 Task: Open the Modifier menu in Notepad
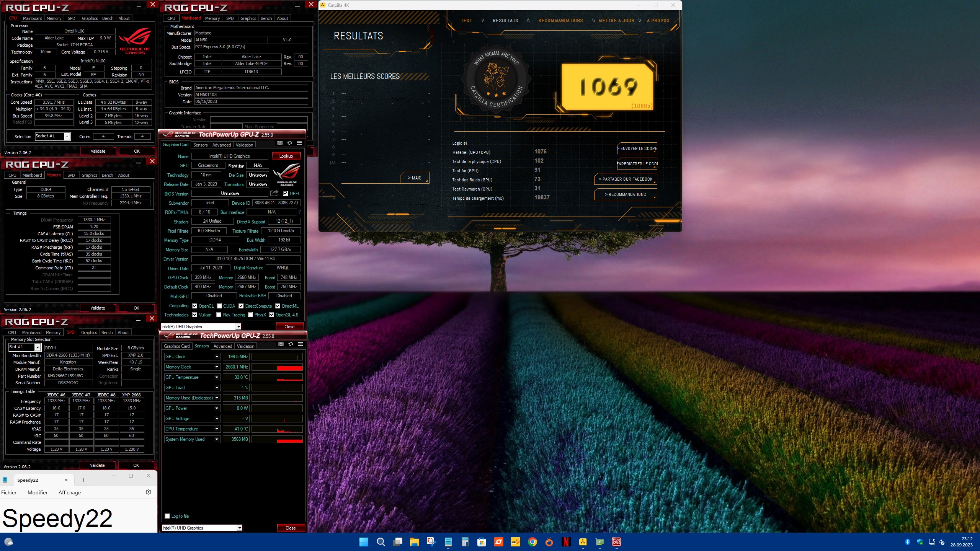click(38, 492)
